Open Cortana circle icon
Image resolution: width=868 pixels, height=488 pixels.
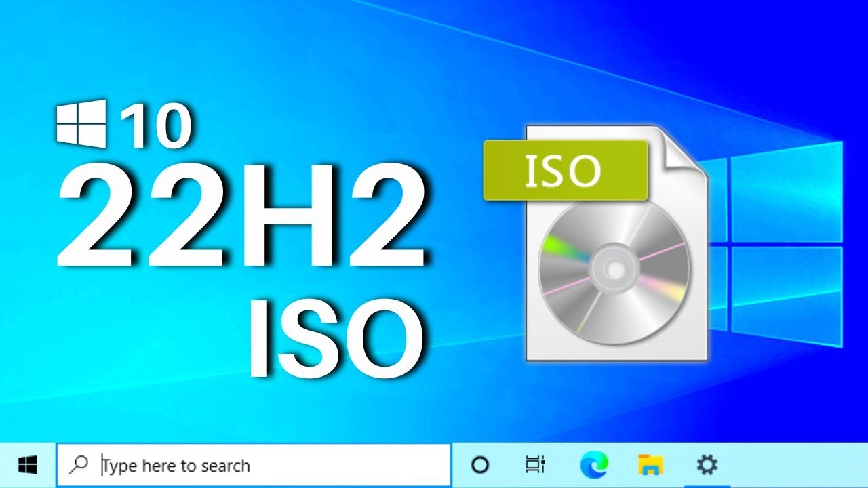[480, 465]
